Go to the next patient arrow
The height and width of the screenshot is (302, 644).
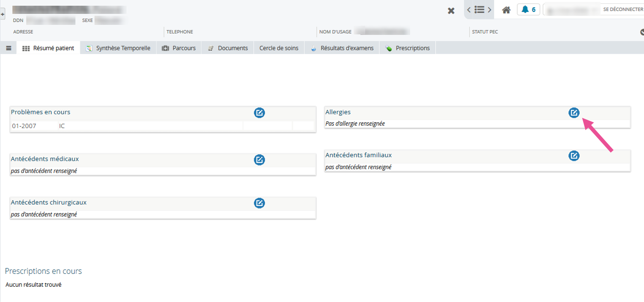coord(489,9)
